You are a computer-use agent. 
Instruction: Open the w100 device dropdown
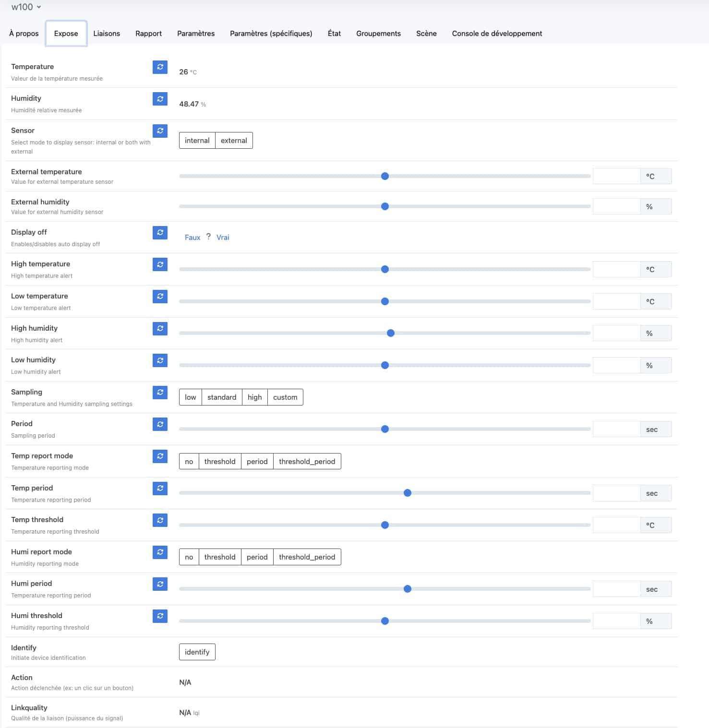pyautogui.click(x=26, y=7)
